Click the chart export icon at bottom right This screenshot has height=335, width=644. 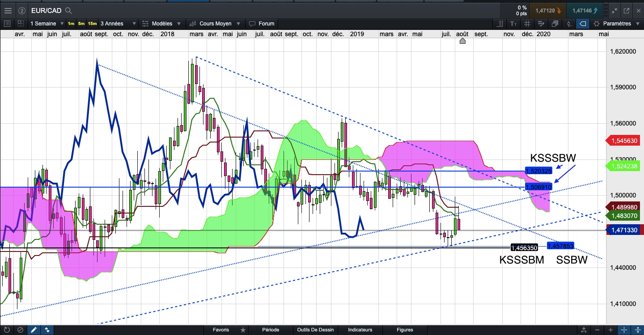tap(583, 330)
